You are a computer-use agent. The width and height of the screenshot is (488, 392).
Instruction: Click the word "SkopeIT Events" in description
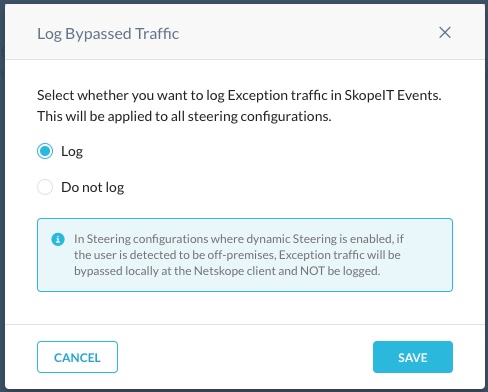[x=393, y=96]
